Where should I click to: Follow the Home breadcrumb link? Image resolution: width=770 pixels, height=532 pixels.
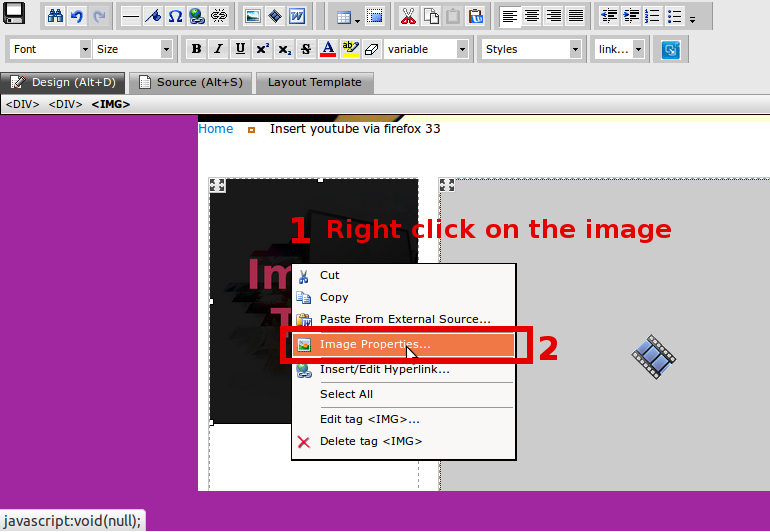[x=215, y=129]
